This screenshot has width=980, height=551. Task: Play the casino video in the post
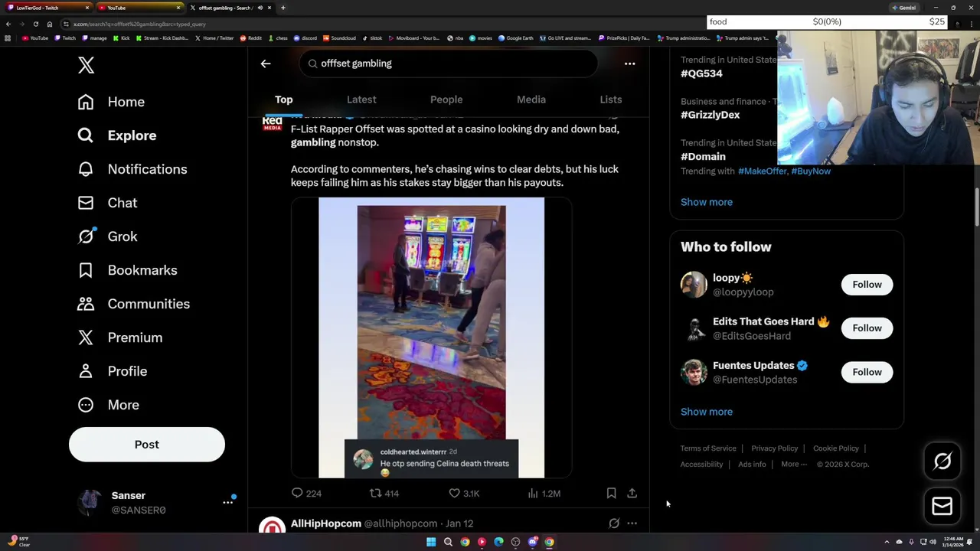[431, 337]
